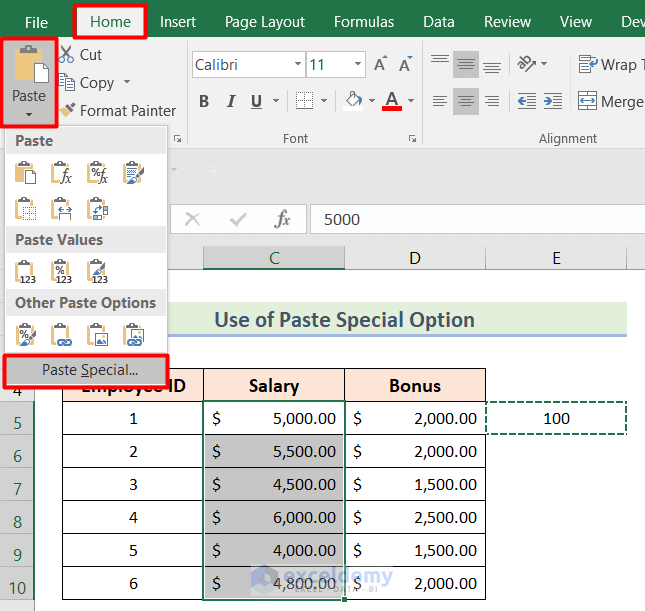Switch to the Insert tab
Image resolution: width=645 pixels, height=611 pixels.
coord(178,22)
